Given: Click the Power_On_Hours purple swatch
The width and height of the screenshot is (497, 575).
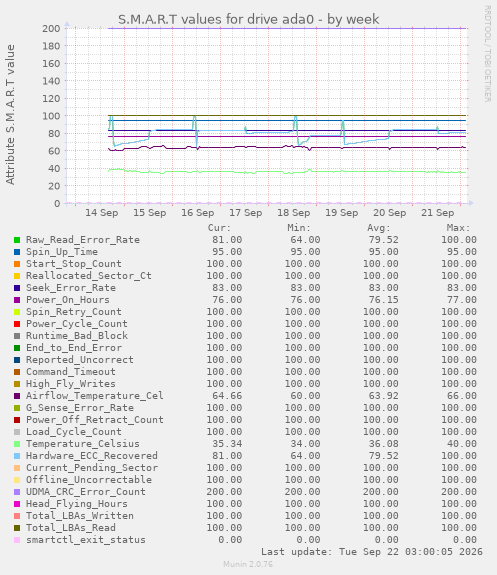Looking at the screenshot, I should click(x=17, y=300).
